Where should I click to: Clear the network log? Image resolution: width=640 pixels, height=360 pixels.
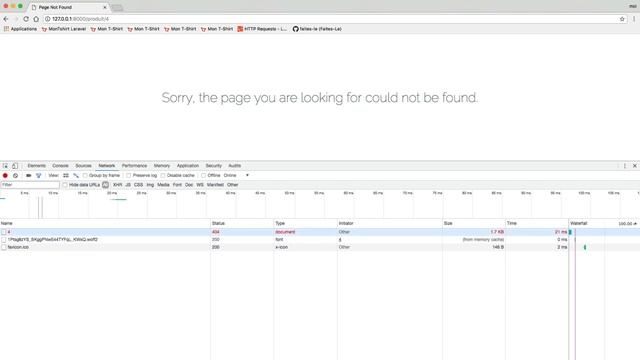tap(16, 176)
